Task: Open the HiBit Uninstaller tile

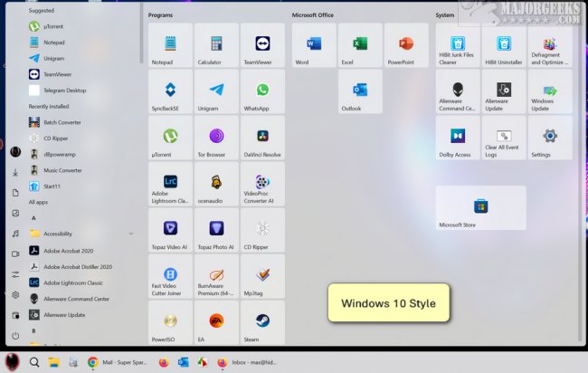Action: (504, 45)
